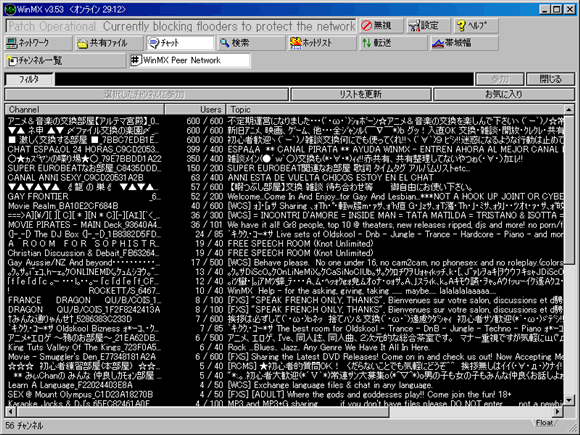
Task: Click the horizontal scrollbar thumb
Action: 203,411
